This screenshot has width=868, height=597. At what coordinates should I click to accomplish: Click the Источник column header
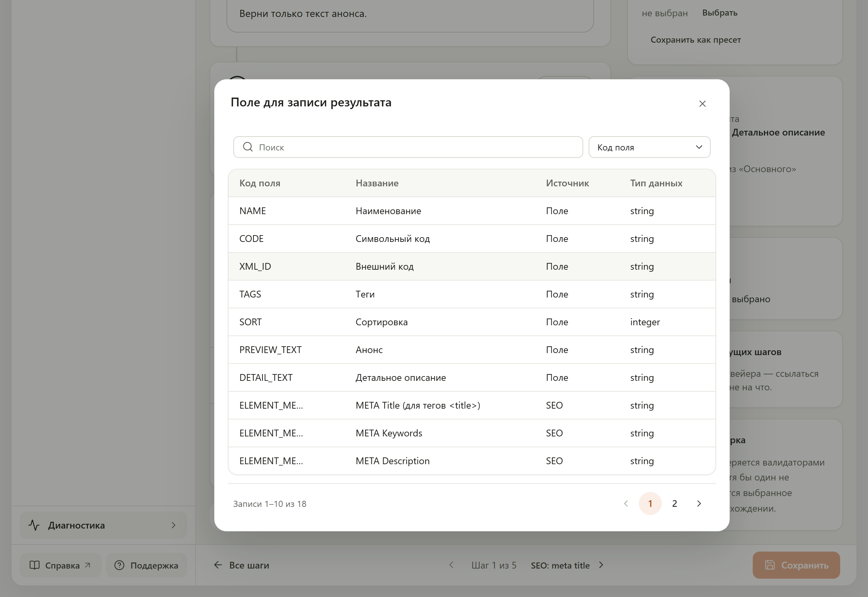pyautogui.click(x=567, y=183)
